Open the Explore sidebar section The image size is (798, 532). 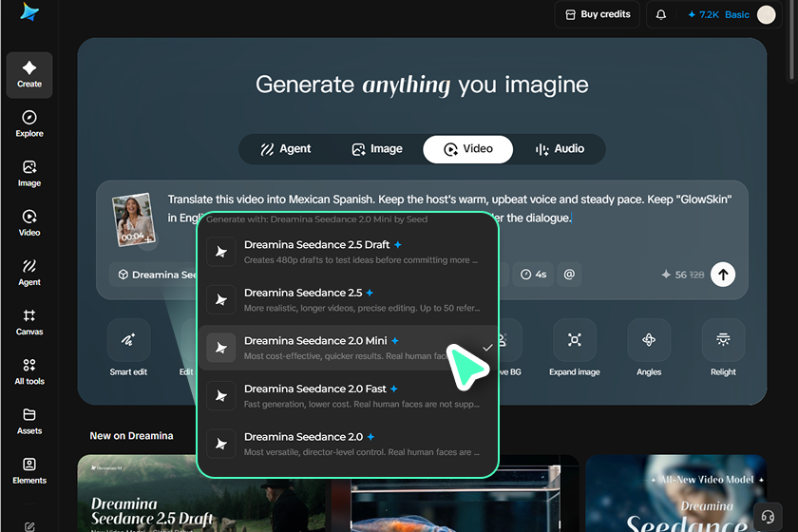(x=29, y=124)
